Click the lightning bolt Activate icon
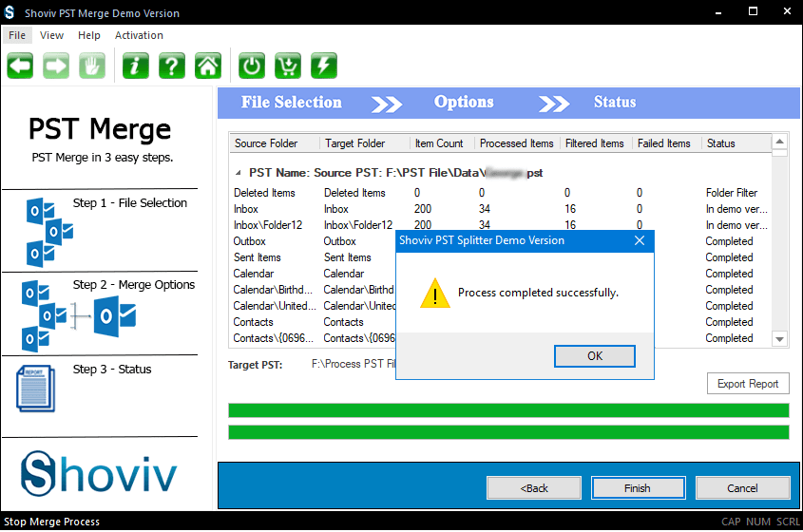Screen dimensions: 803x532 [324, 66]
